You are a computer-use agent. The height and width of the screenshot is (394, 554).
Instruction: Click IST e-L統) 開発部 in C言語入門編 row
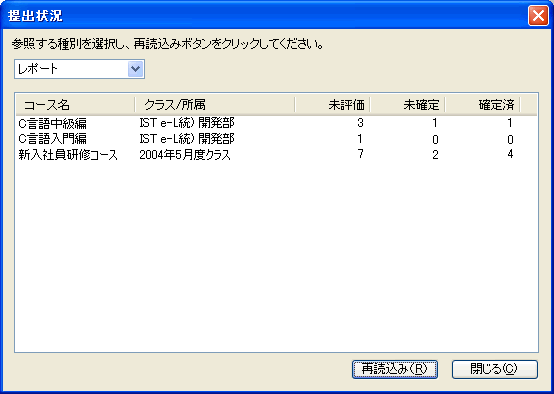click(x=187, y=139)
